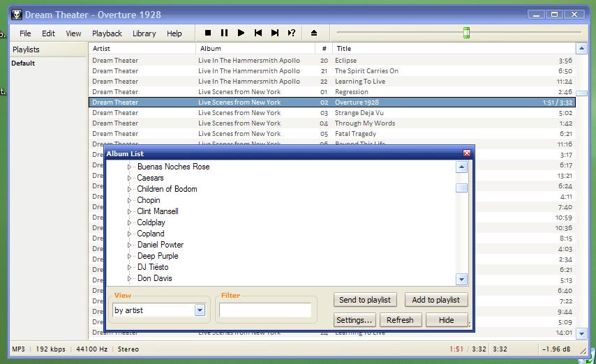Open the Edit menu
Image resolution: width=596 pixels, height=364 pixels.
[x=48, y=33]
